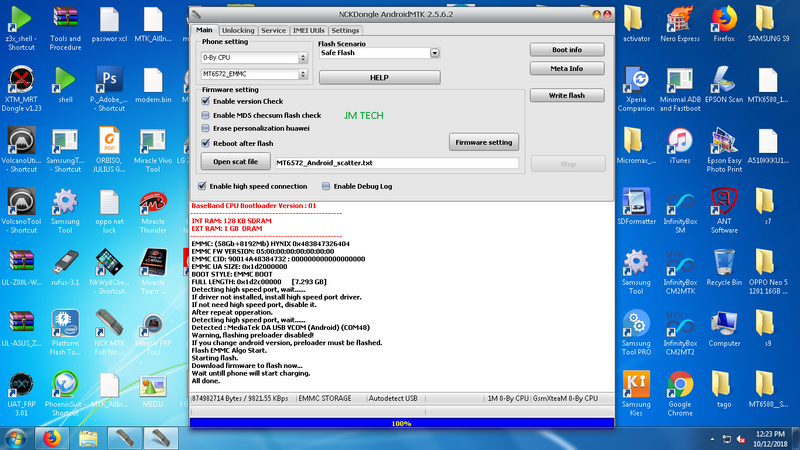Launch InfinityBox SM icon
The width and height of the screenshot is (800, 450).
click(680, 211)
